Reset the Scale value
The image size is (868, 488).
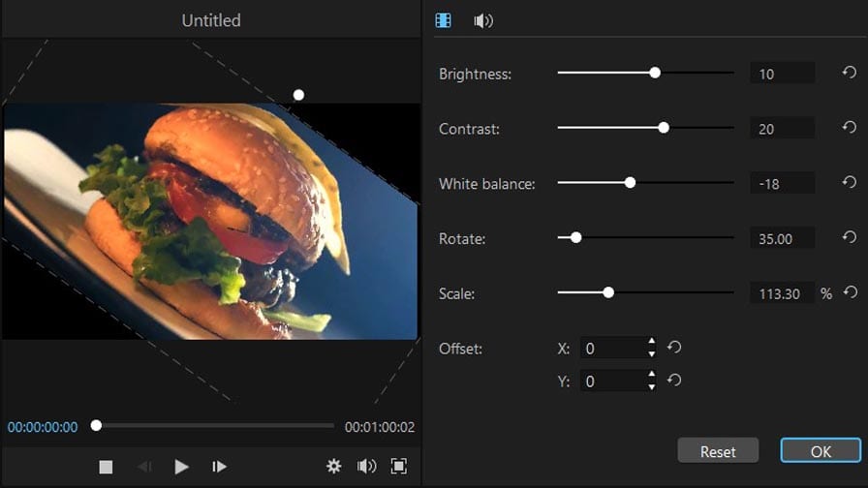point(851,291)
